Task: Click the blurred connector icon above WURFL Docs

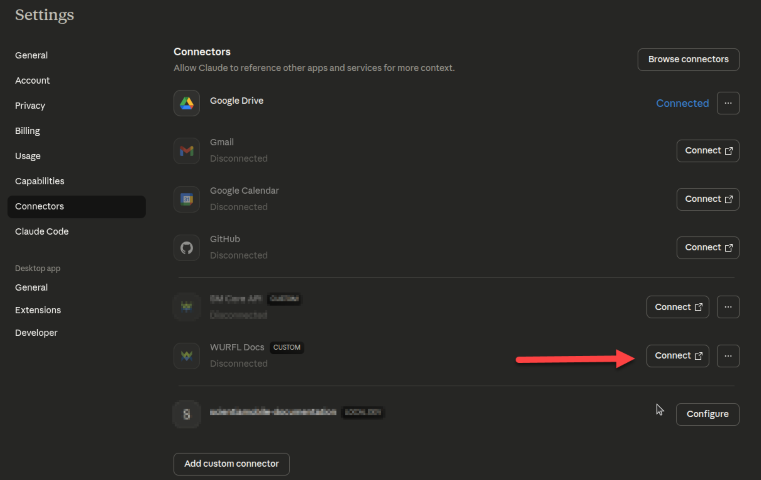Action: tap(186, 307)
